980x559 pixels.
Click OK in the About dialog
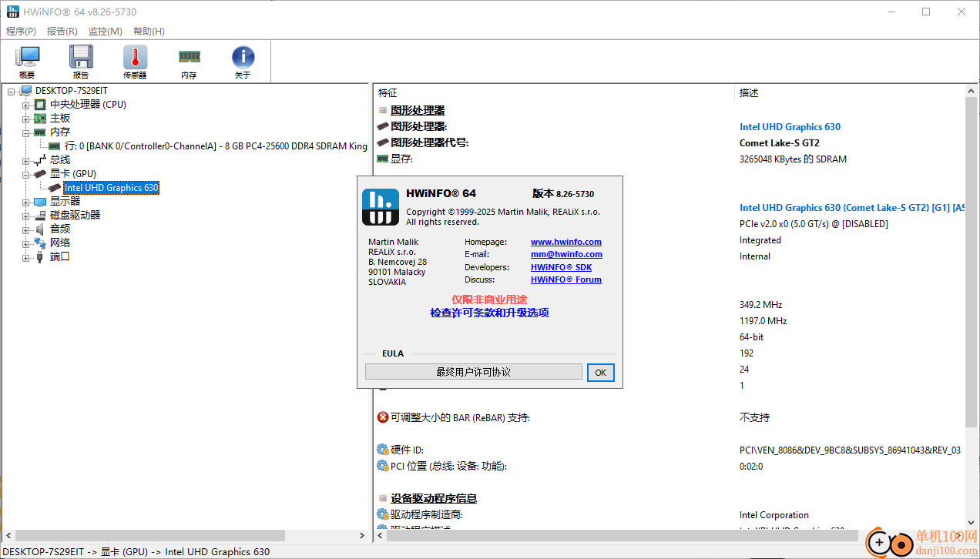(x=600, y=372)
